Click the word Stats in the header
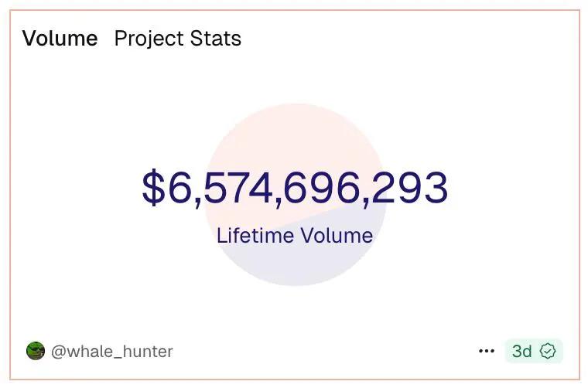The height and width of the screenshot is (388, 588). (x=217, y=39)
